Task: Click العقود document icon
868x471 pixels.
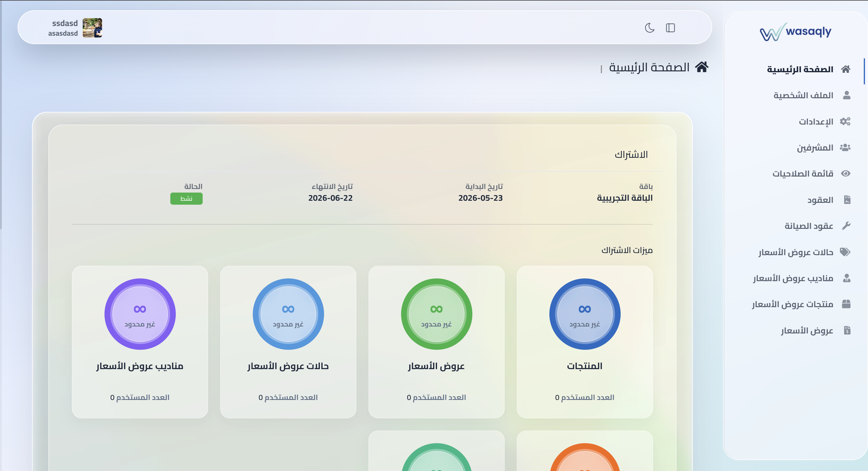Action: coord(847,200)
